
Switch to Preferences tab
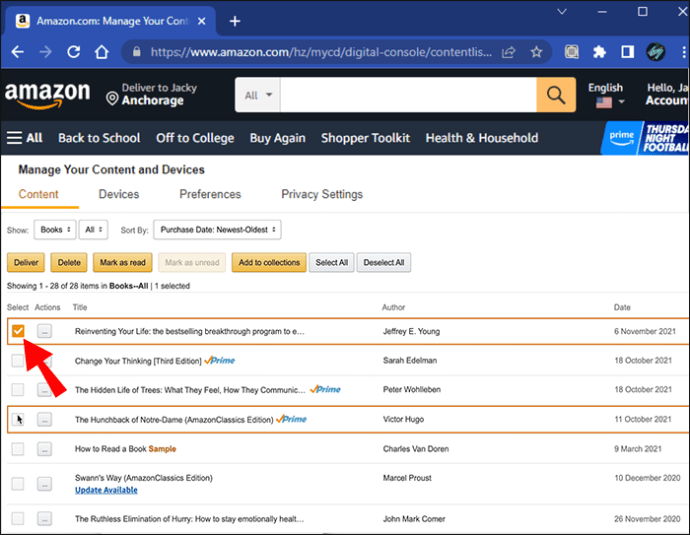(x=210, y=194)
